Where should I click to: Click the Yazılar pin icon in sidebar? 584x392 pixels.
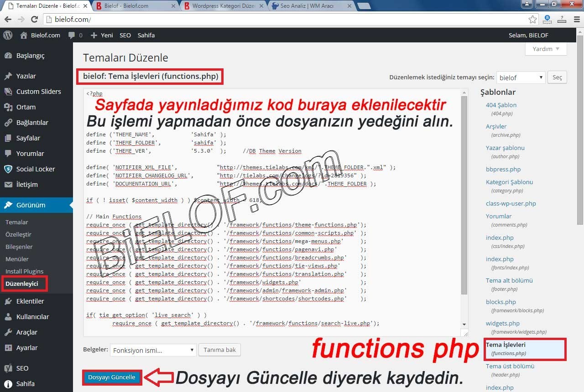tap(8, 76)
